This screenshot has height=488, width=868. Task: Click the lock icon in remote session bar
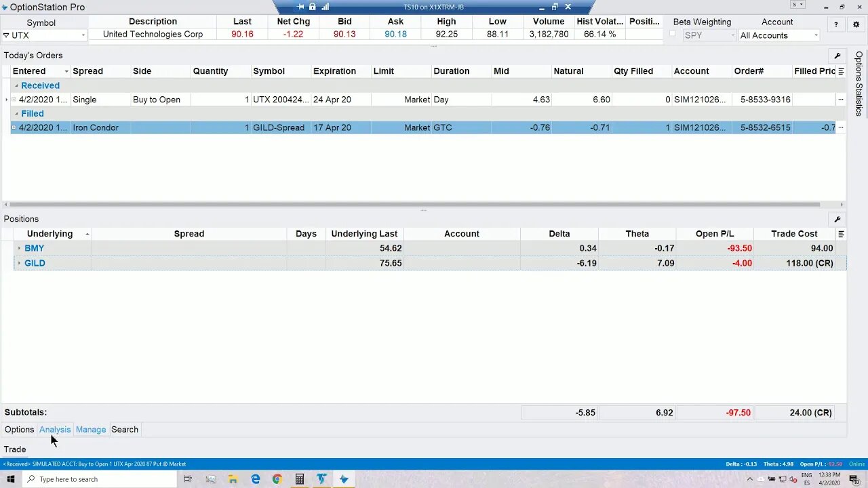[313, 7]
